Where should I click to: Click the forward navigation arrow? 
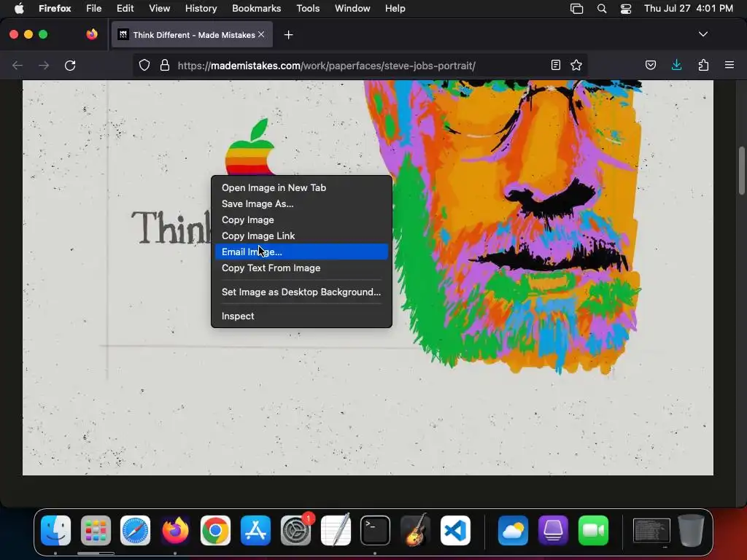click(x=44, y=65)
